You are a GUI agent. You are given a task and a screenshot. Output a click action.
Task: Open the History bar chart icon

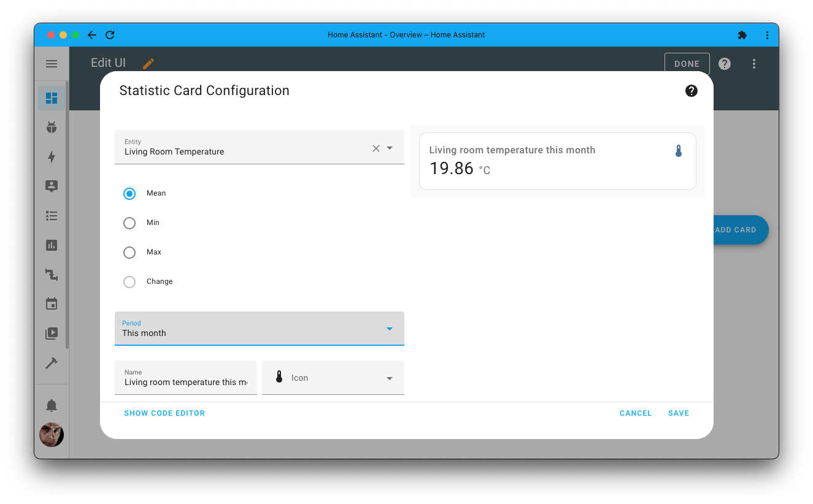click(52, 245)
